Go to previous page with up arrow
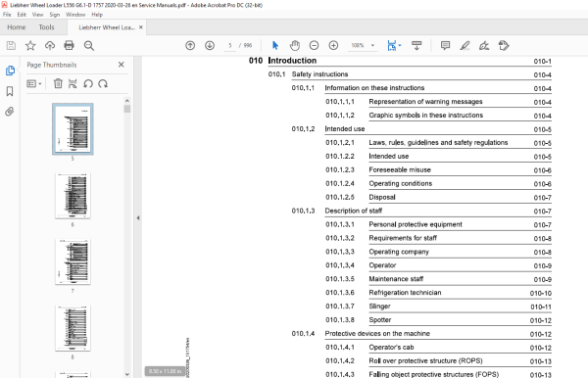The height and width of the screenshot is (378, 588). (190, 46)
